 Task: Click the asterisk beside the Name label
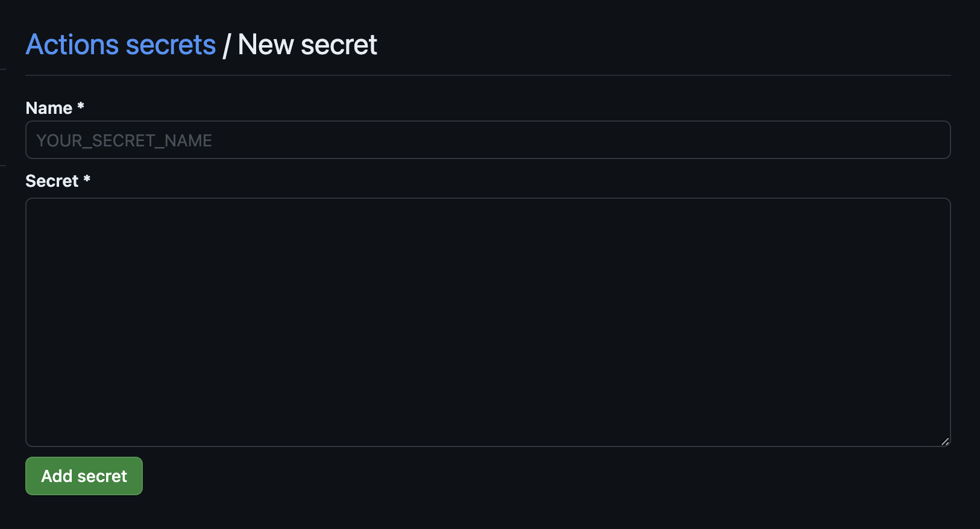pyautogui.click(x=81, y=106)
